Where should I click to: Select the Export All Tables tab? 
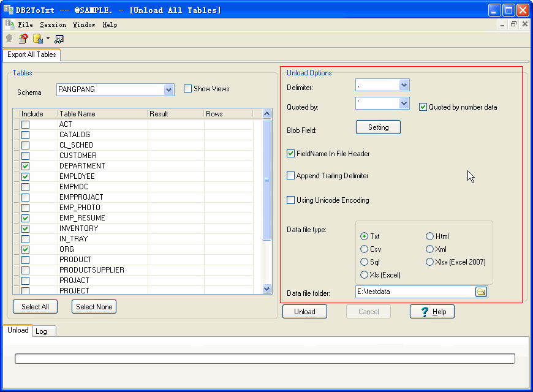32,55
